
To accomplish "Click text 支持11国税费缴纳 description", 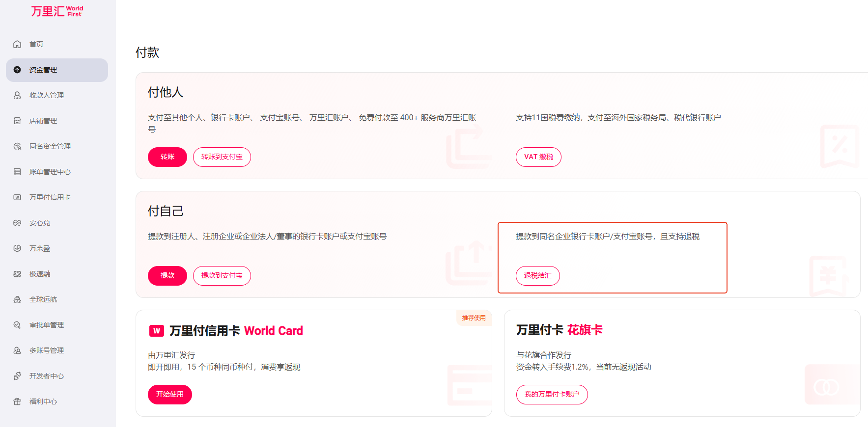I will coord(618,118).
